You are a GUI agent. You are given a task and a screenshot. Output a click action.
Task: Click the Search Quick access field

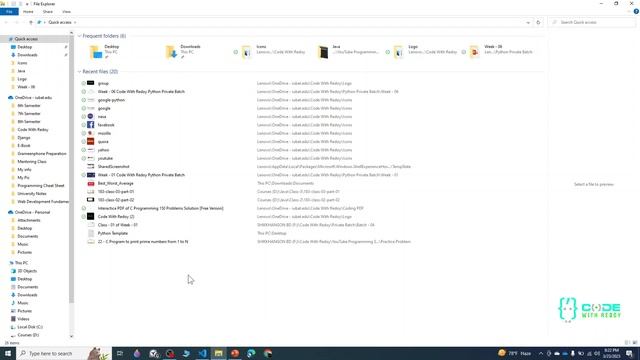coord(592,22)
